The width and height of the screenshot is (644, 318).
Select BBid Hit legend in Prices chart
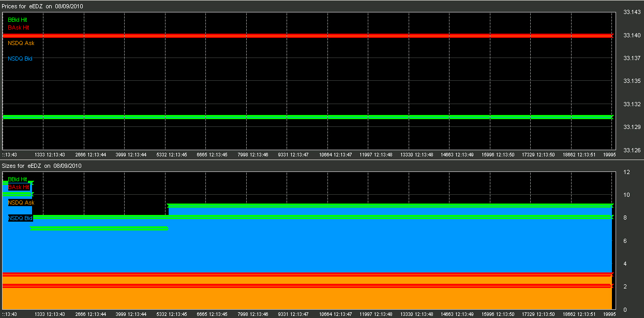[17, 20]
